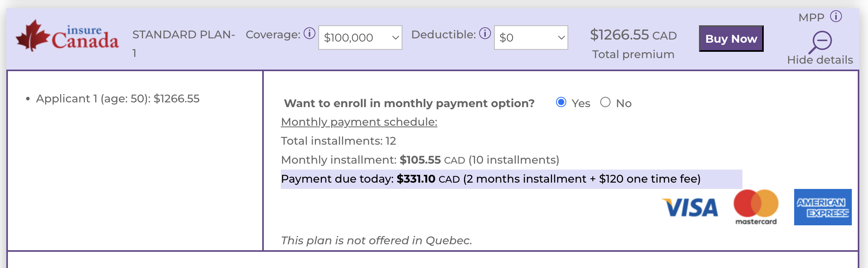868x268 pixels.
Task: Click the MPP label text
Action: click(811, 17)
